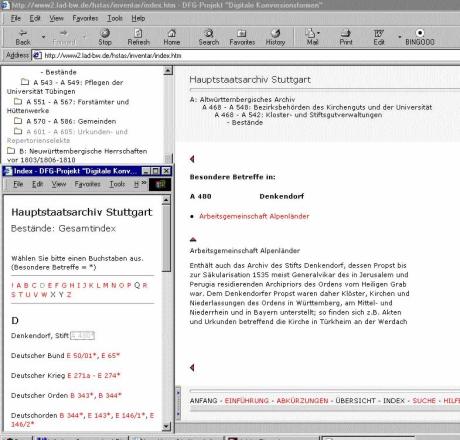The width and height of the screenshot is (460, 440).
Task: Click INDEX in bottom navigation
Action: click(394, 401)
